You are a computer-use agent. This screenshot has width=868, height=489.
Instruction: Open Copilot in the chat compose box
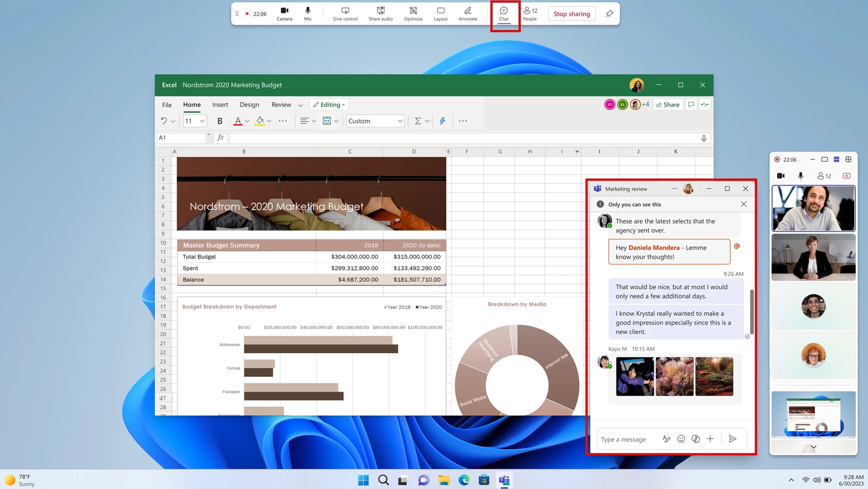[695, 439]
